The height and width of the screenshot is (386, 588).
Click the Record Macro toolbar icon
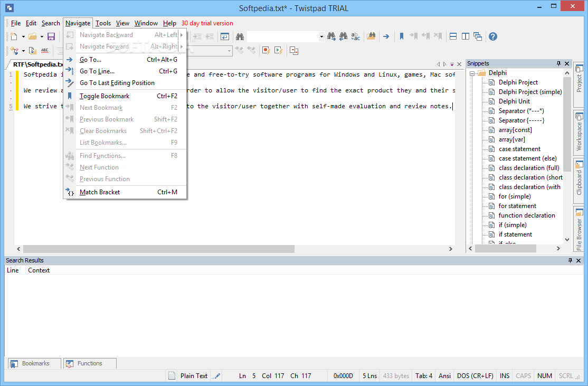point(266,50)
